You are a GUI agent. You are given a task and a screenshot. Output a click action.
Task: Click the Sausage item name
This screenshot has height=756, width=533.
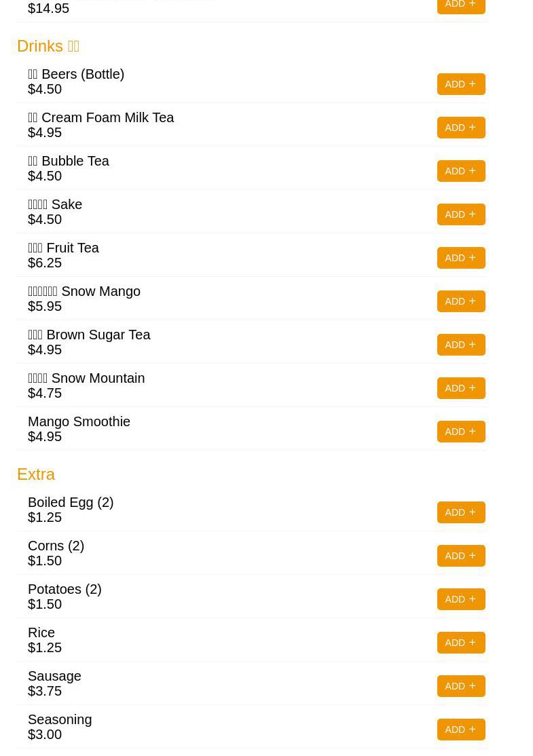54,676
